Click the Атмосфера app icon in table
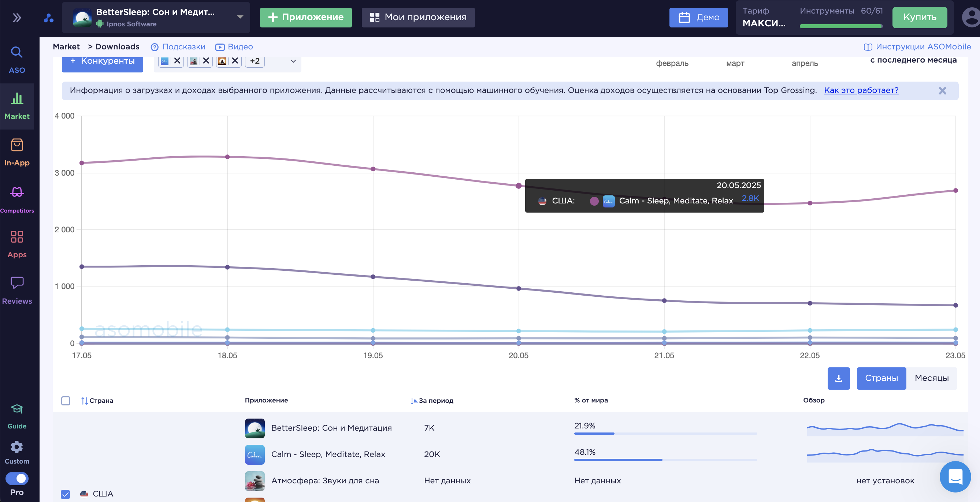Viewport: 980px width, 502px height. [255, 482]
